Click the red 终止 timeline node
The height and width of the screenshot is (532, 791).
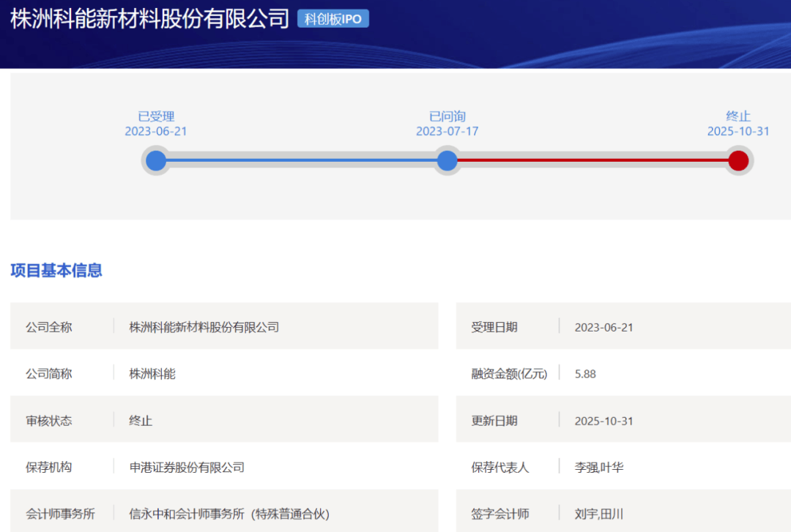click(x=738, y=160)
